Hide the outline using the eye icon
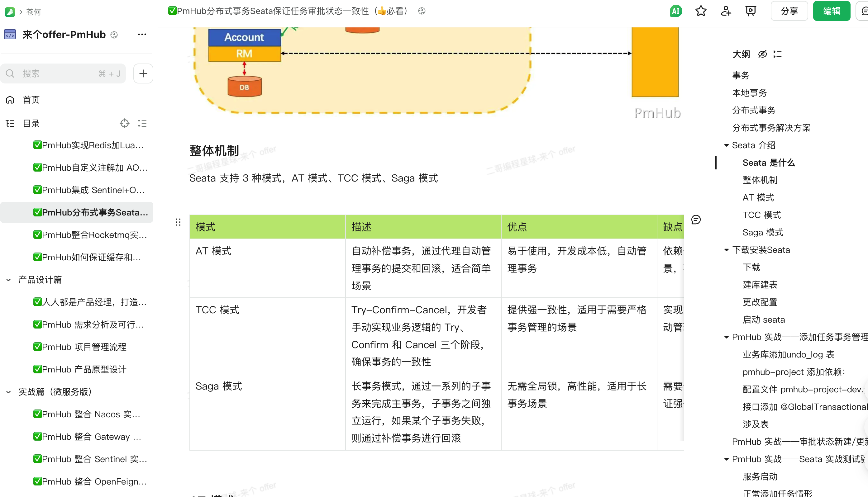Screen dimensions: 868x497 coord(762,54)
